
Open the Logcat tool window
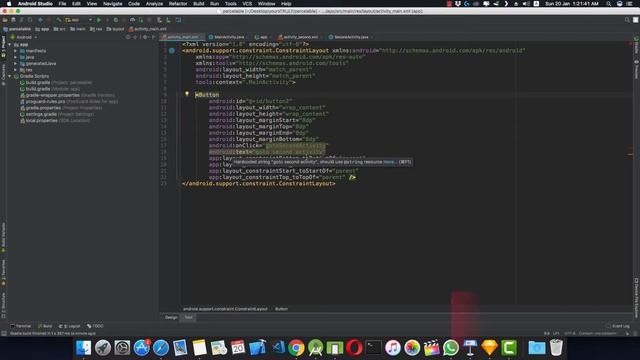[x=69, y=326]
